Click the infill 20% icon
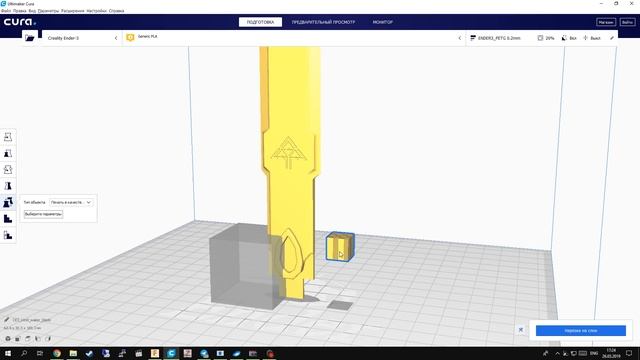This screenshot has width=640, height=360. [x=540, y=38]
